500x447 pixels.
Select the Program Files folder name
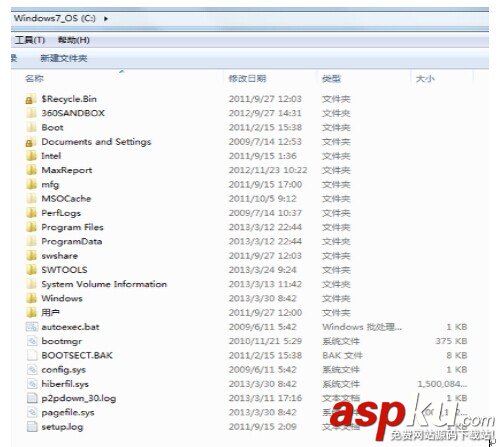point(72,227)
